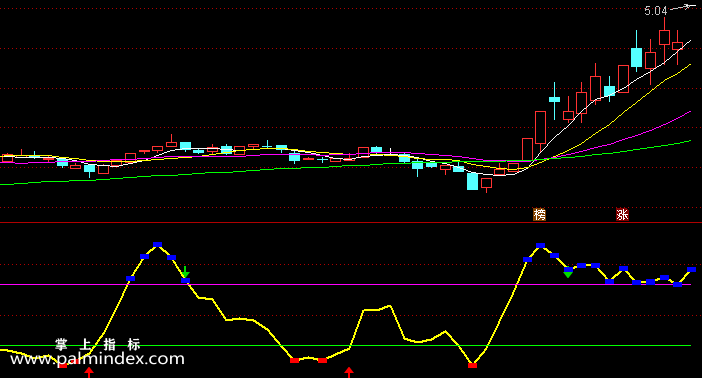The image size is (702, 378).
Task: Click the 掌上指标 watermark text
Action: click(x=98, y=344)
